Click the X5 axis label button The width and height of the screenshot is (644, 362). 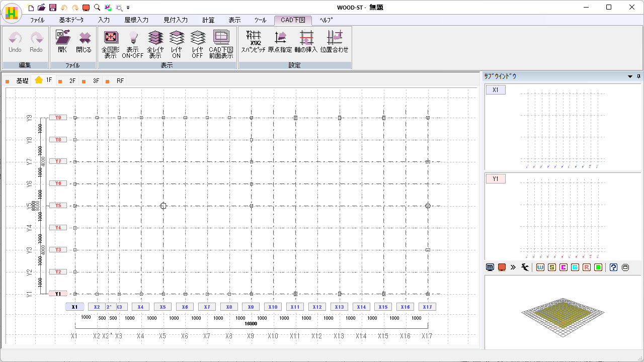pos(163,307)
